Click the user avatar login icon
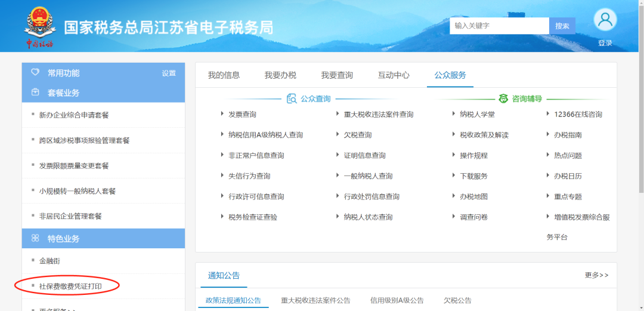Screen dimensions: 644x311 click(x=605, y=20)
